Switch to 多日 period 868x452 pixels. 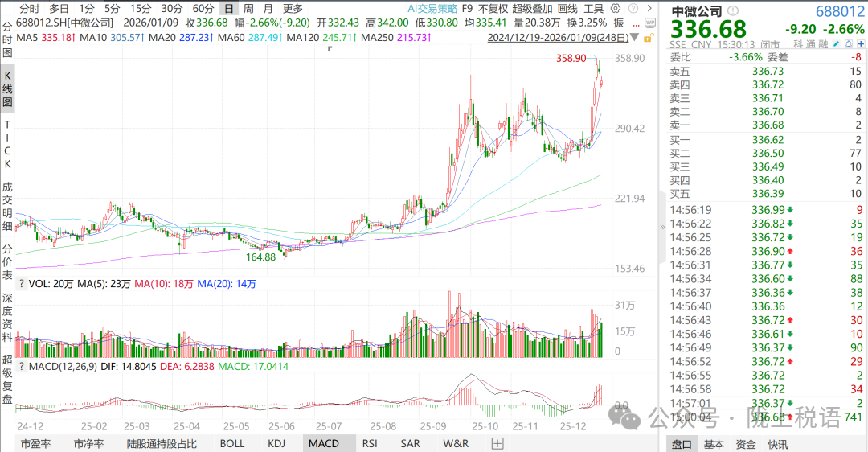tap(59, 8)
